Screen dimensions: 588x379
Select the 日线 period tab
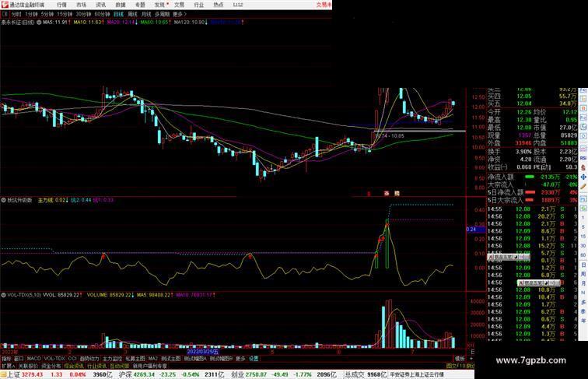[118, 14]
